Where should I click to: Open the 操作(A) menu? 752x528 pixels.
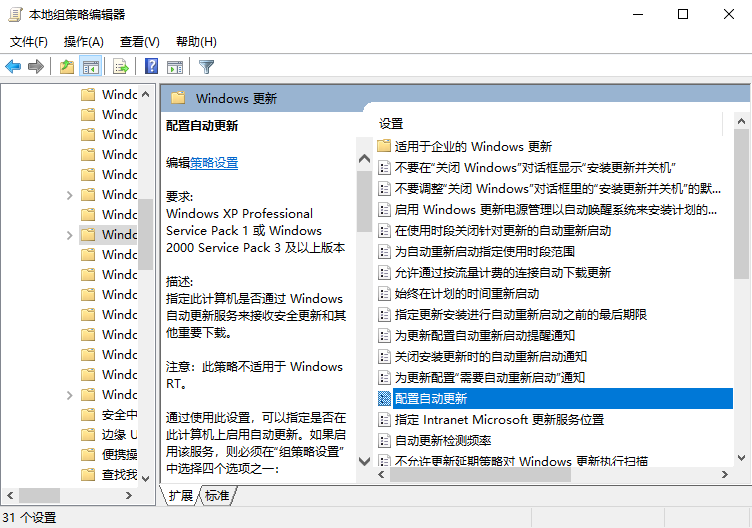pos(83,42)
